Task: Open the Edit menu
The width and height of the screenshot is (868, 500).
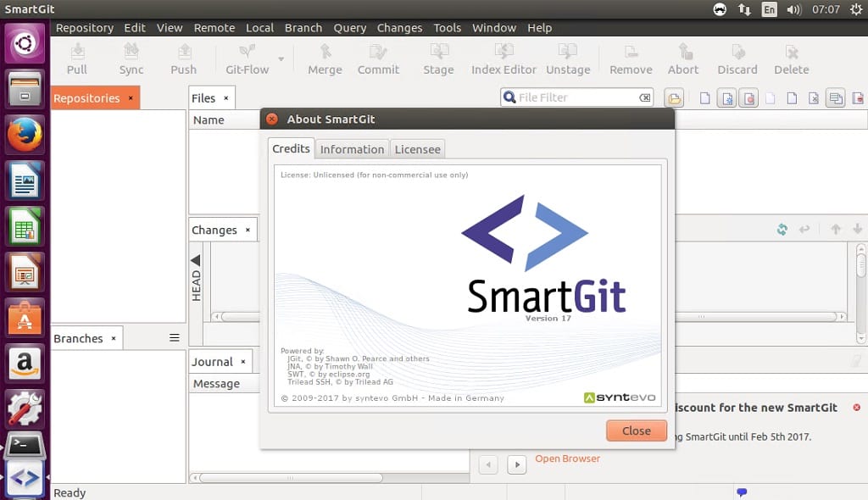Action: (x=135, y=28)
